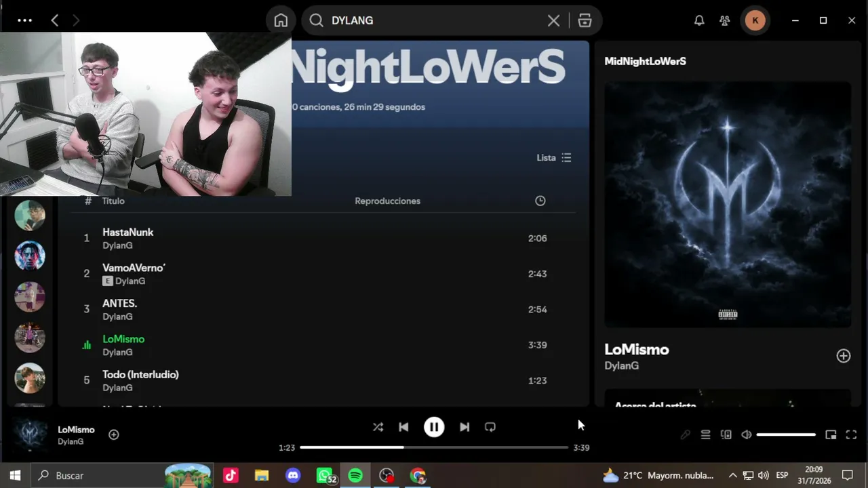Open the DylanG artist link under HastaNunk
This screenshot has height=488, width=868.
tap(117, 245)
